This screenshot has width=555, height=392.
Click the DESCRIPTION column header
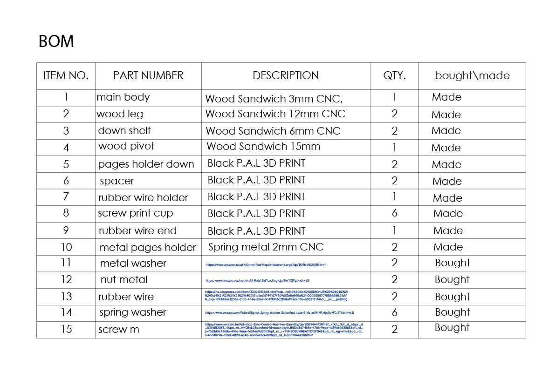286,75
